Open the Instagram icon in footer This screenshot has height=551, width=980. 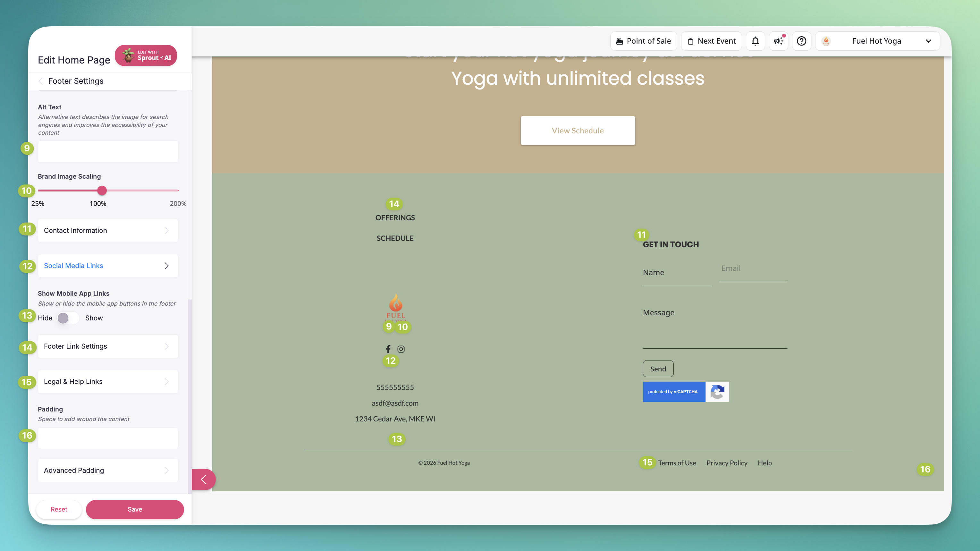[x=401, y=349]
